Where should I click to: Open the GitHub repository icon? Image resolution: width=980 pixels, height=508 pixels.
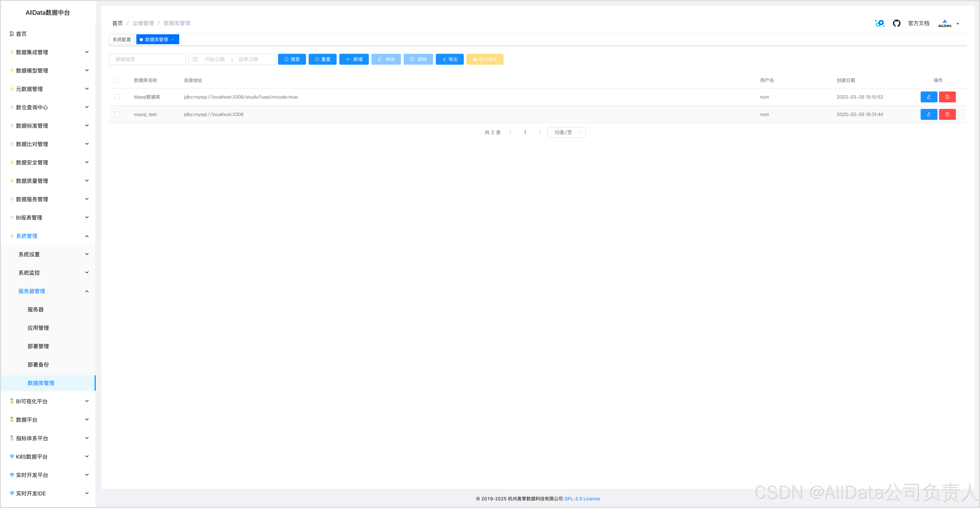pos(896,24)
